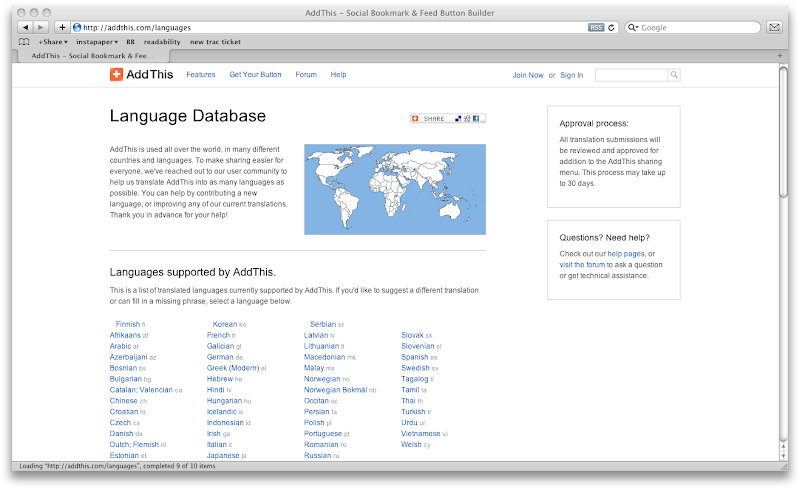The image size is (800, 489).
Task: Open the RSS feed badge in address bar
Action: click(596, 28)
